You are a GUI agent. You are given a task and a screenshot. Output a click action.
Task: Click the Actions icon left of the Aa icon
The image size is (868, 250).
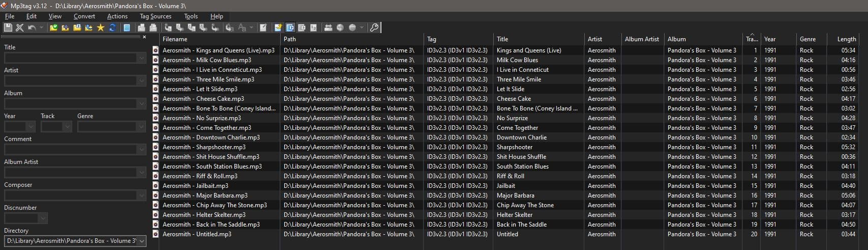point(229,27)
